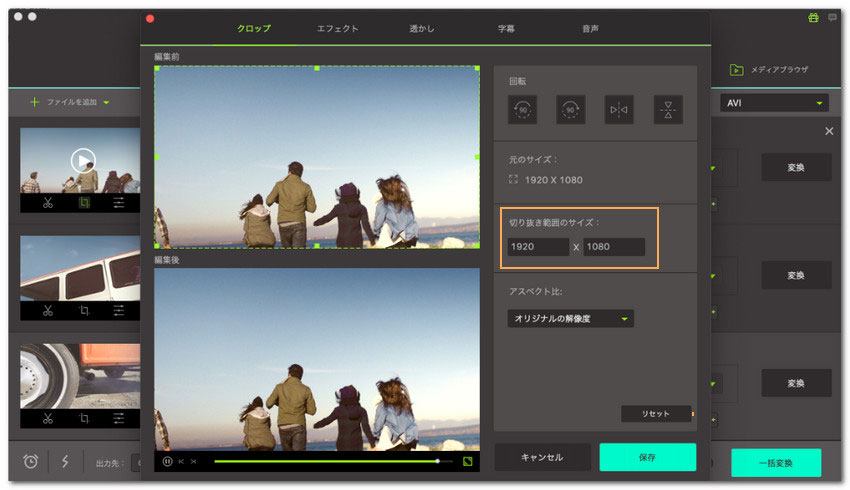The image size is (850, 490).
Task: Flip the video horizontally
Action: pos(619,109)
